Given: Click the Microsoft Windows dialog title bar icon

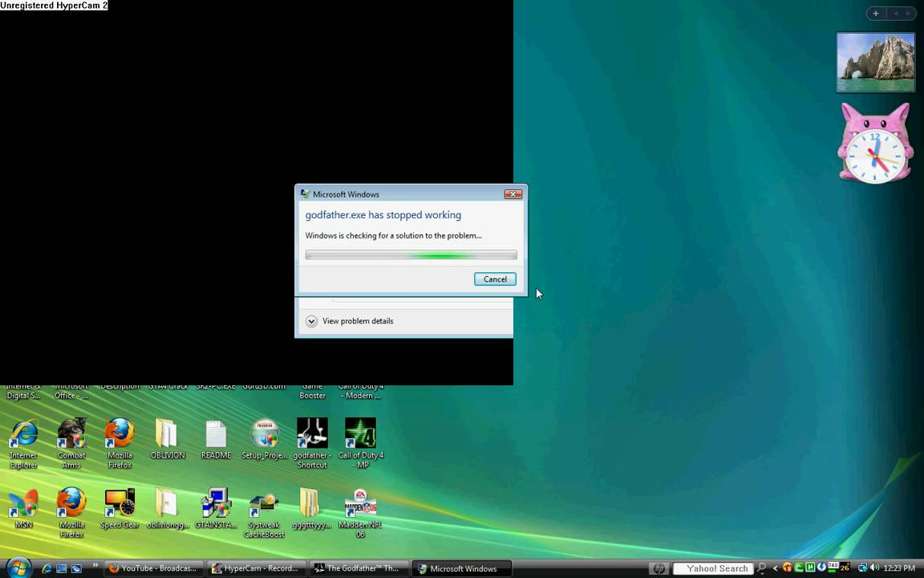Looking at the screenshot, I should click(x=305, y=194).
